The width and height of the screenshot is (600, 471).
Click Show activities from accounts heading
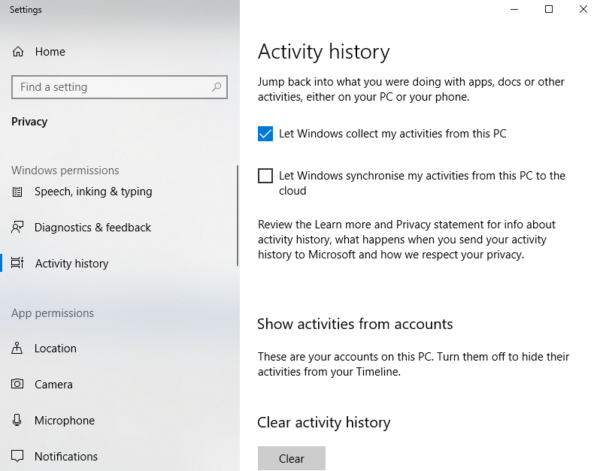[355, 324]
